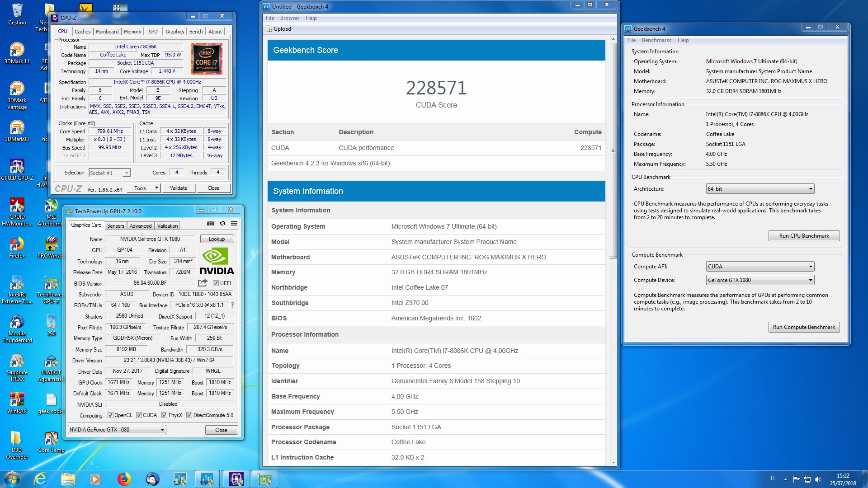Open Cestino recycle bin desktop icon
This screenshot has width=868, height=488.
click(x=17, y=14)
